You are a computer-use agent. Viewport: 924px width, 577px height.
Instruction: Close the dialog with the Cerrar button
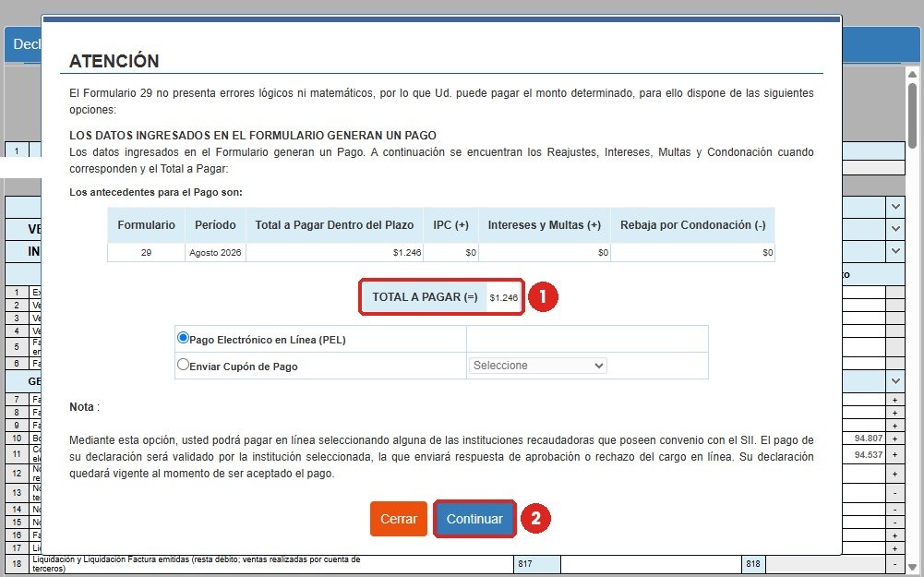(x=399, y=519)
